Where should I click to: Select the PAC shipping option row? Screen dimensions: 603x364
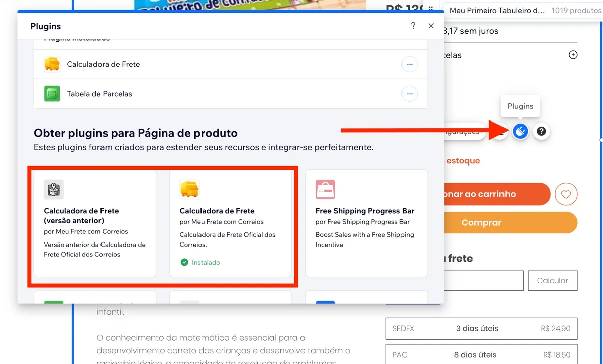coord(482,354)
